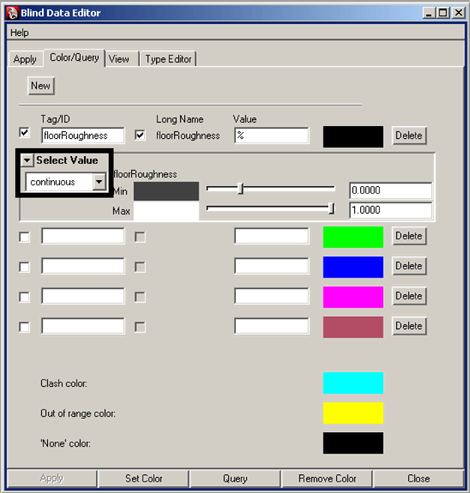Click the yellow Out of range swatch
Viewport: 470px width, 493px height.
click(353, 413)
